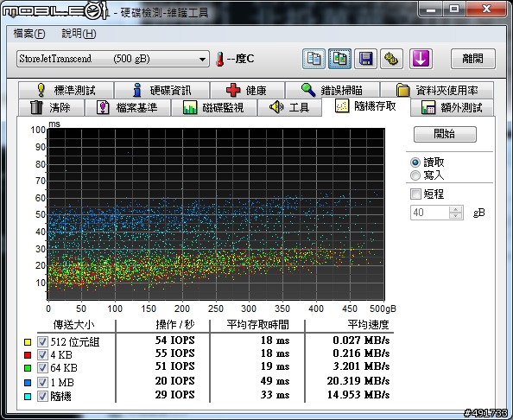Expand the StoreJetTranscend drive dropdown
The height and width of the screenshot is (420, 513).
[x=113, y=59]
